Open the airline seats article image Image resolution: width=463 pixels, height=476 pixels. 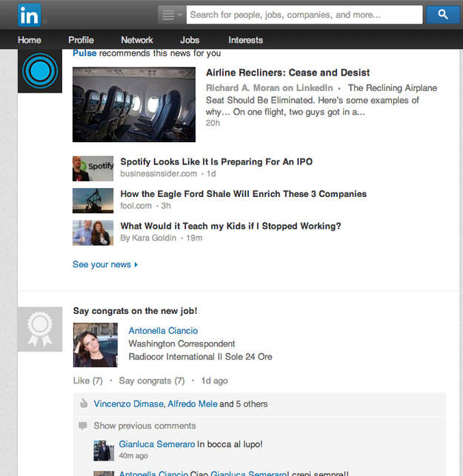tap(134, 104)
